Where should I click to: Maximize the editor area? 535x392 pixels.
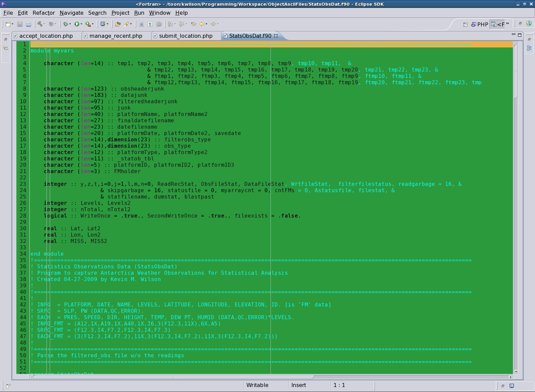coord(520,35)
